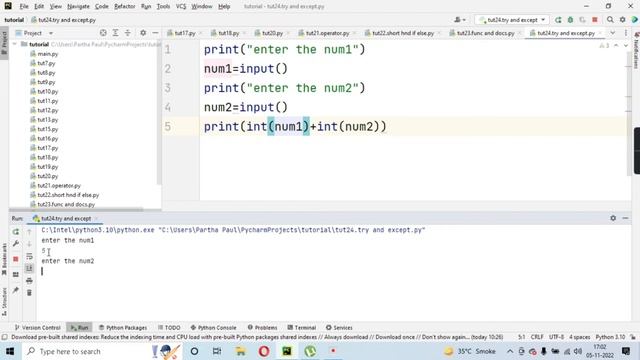Run tut24 with toolbar run button
640x360 pixels.
[x=558, y=20]
